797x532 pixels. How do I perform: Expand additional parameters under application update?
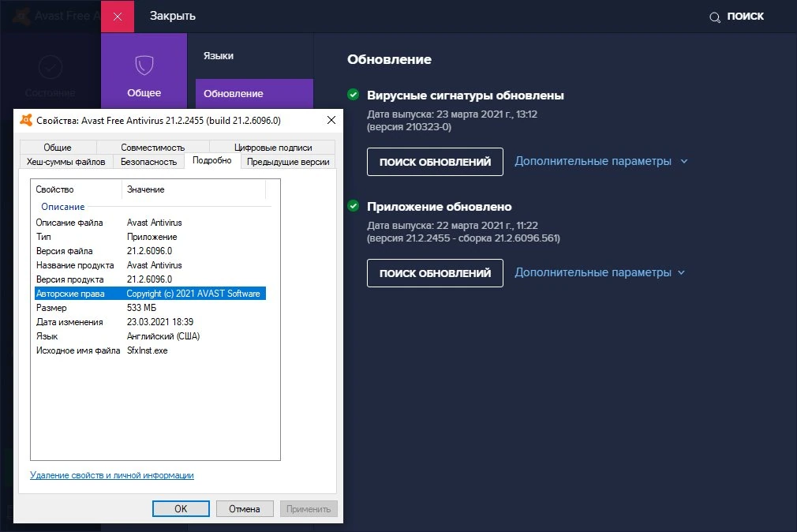(600, 272)
